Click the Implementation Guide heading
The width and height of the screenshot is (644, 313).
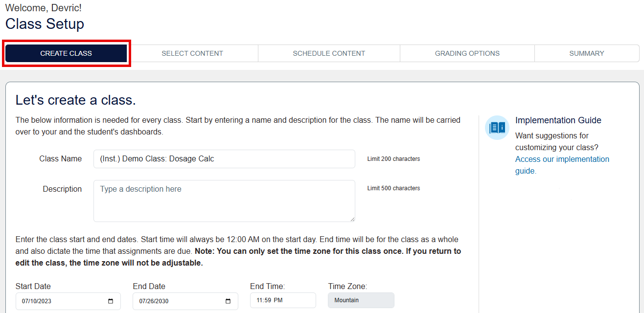click(558, 120)
